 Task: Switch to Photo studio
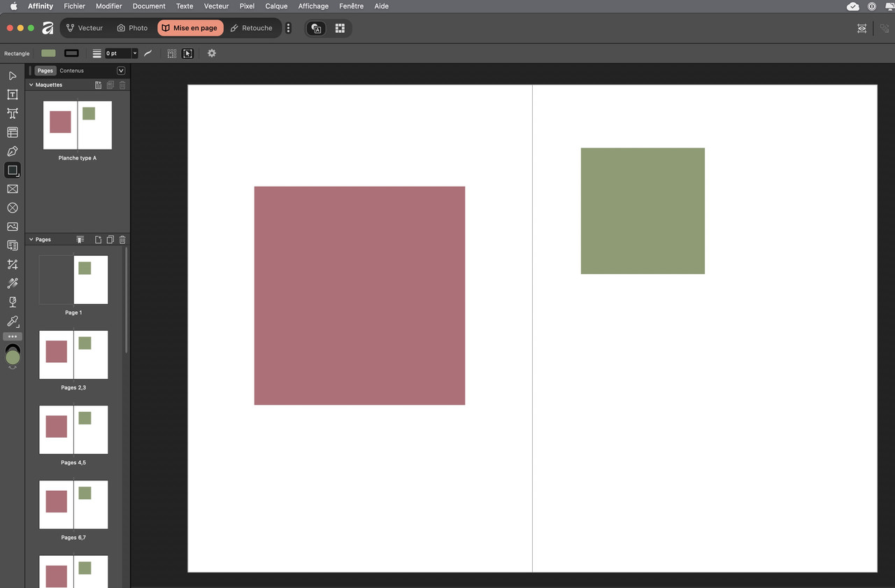(132, 28)
